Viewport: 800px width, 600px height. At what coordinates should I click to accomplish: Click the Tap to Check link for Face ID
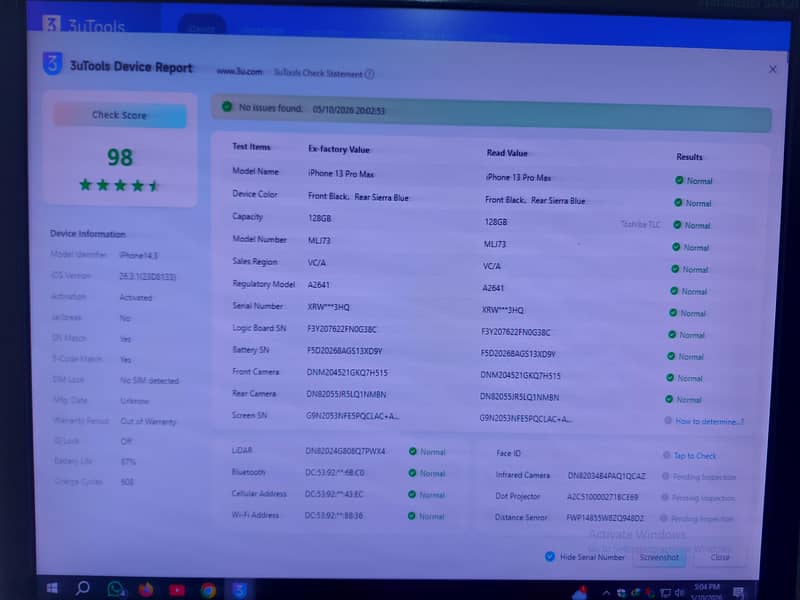coord(695,456)
